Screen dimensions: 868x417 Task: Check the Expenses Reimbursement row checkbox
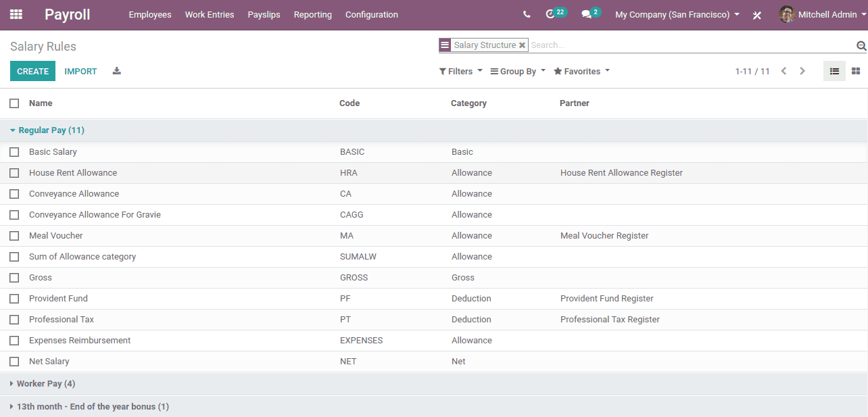click(x=14, y=341)
